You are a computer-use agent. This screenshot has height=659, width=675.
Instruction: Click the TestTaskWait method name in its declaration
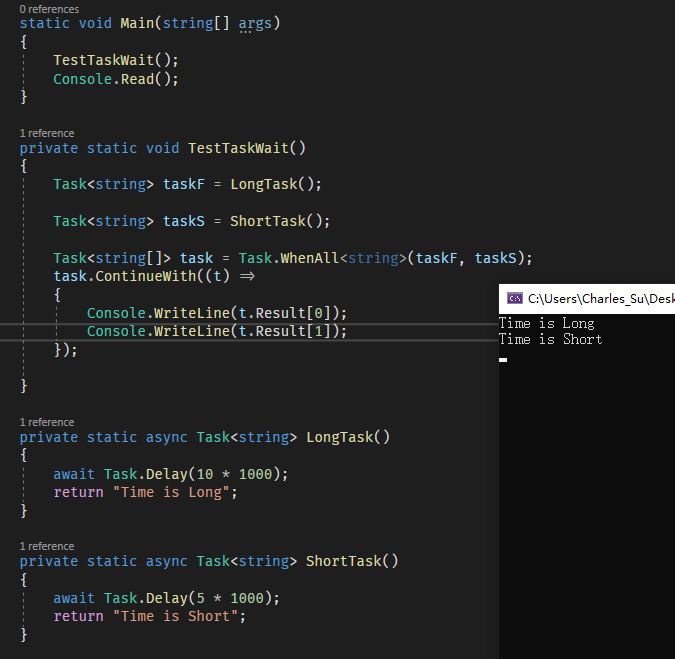(x=238, y=148)
